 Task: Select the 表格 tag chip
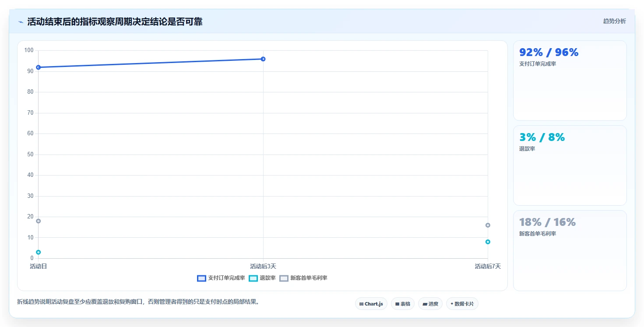[403, 304]
